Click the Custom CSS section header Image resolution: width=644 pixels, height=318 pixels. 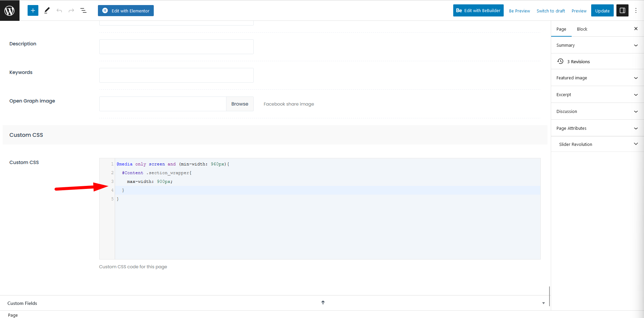(275, 135)
